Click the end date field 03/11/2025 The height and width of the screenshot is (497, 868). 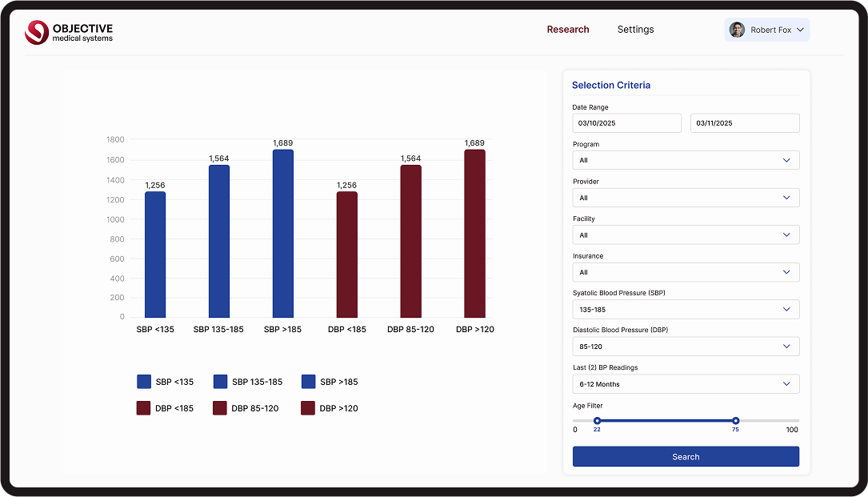point(744,123)
